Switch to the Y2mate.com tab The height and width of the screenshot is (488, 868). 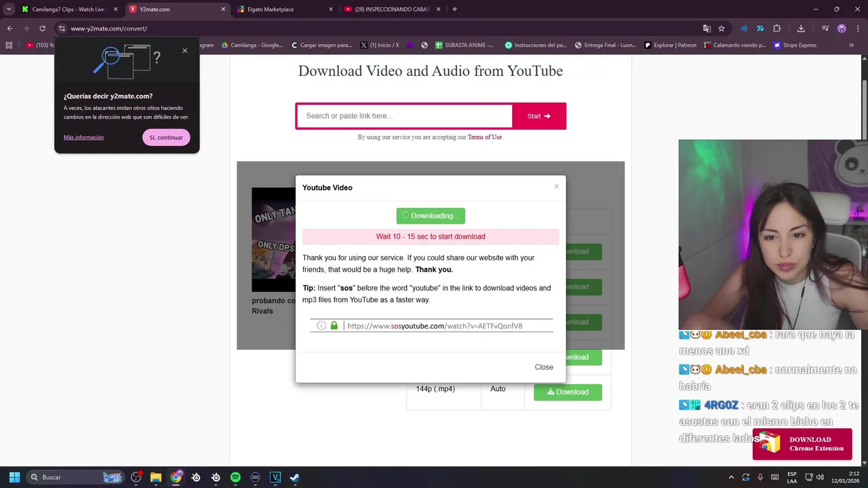point(178,9)
